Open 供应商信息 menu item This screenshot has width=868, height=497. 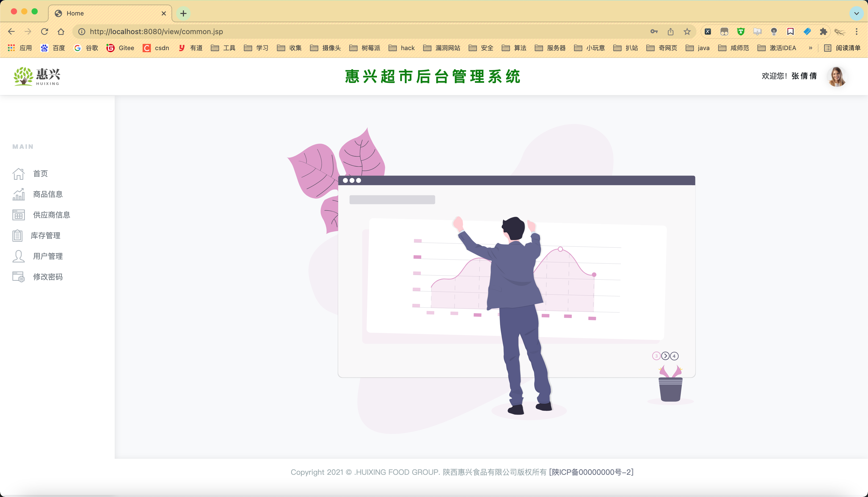52,215
